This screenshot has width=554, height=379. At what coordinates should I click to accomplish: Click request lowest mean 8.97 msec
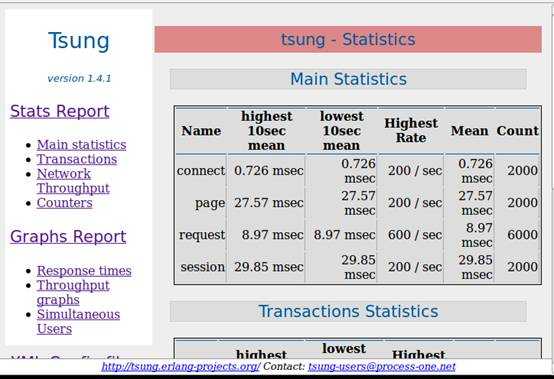pos(344,235)
